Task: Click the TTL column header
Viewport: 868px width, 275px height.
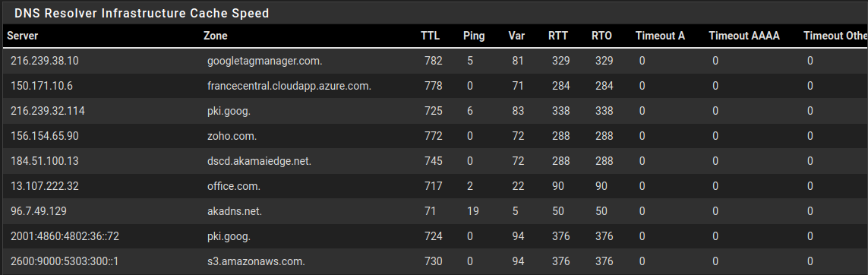Action: (430, 36)
